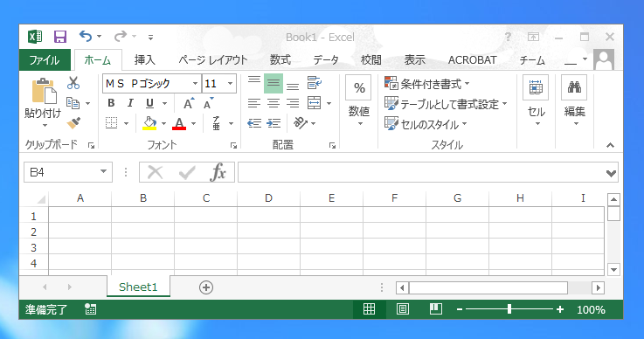The width and height of the screenshot is (644, 339).
Task: Click the vertical scrollbar down arrow
Action: coord(613,270)
